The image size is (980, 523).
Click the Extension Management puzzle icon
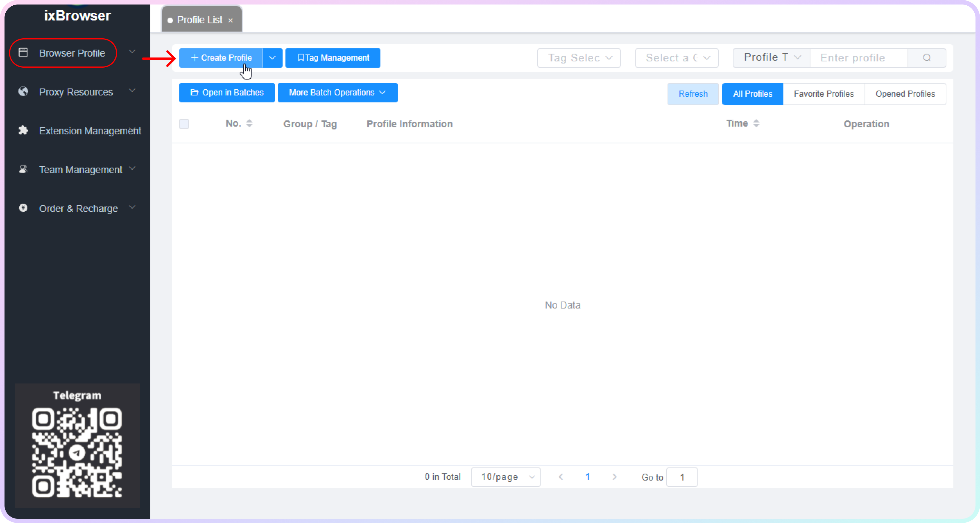point(23,130)
